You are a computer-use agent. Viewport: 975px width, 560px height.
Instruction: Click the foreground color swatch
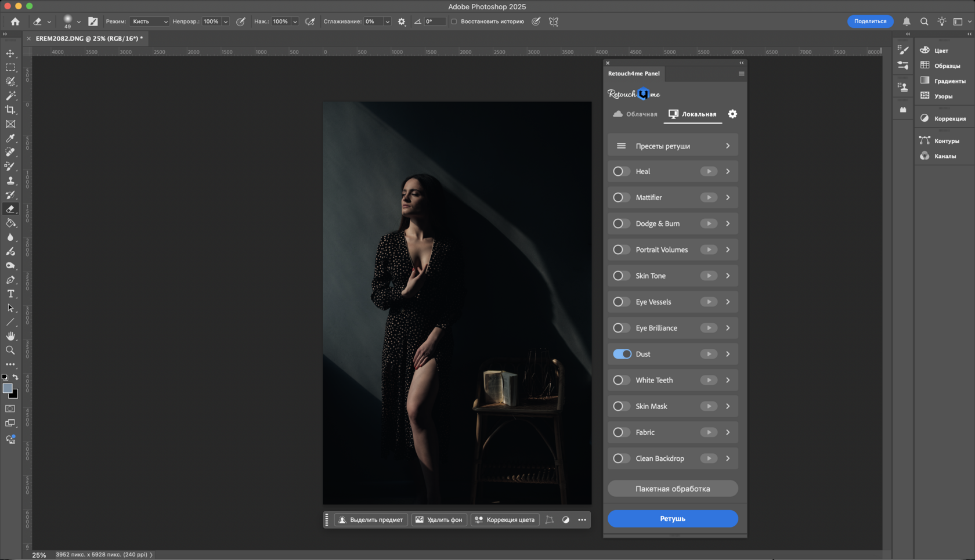[7, 388]
